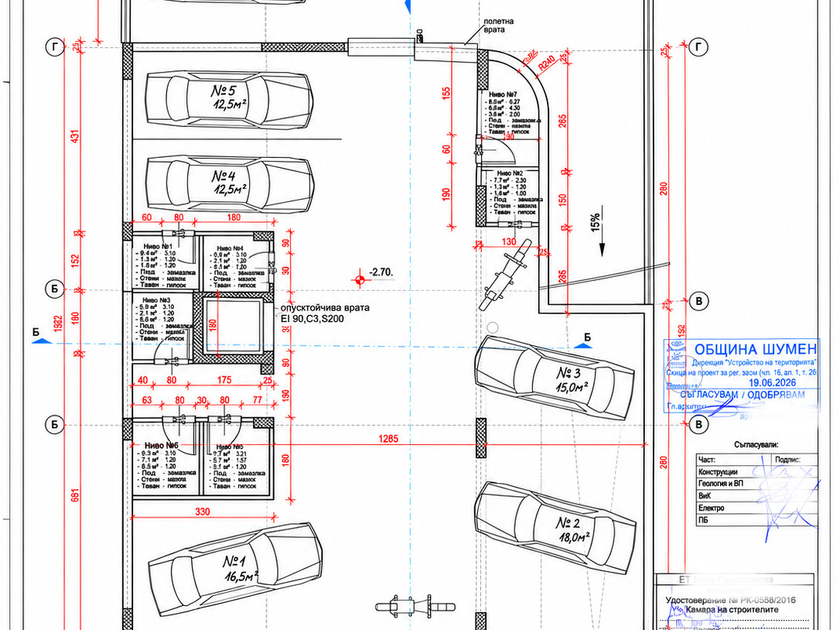Select the 15% ramp slope label
Image resolution: width=840 pixels, height=630 pixels.
pos(596,222)
